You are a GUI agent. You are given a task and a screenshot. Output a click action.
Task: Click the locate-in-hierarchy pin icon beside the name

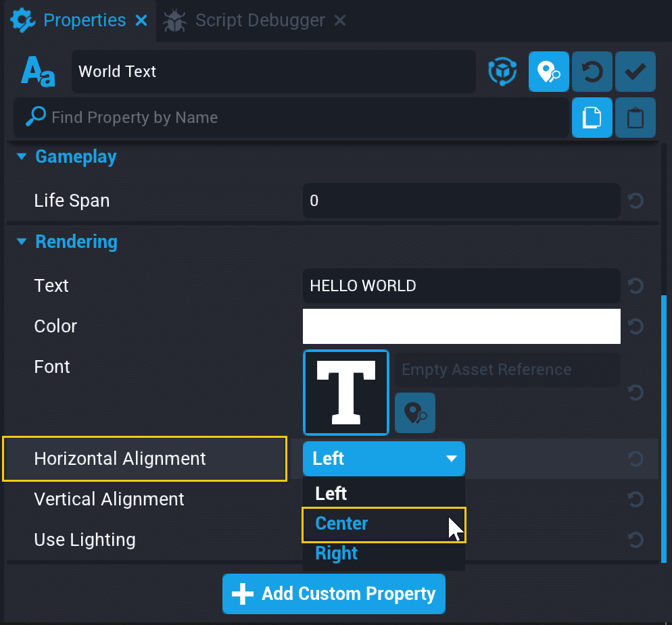[x=548, y=72]
